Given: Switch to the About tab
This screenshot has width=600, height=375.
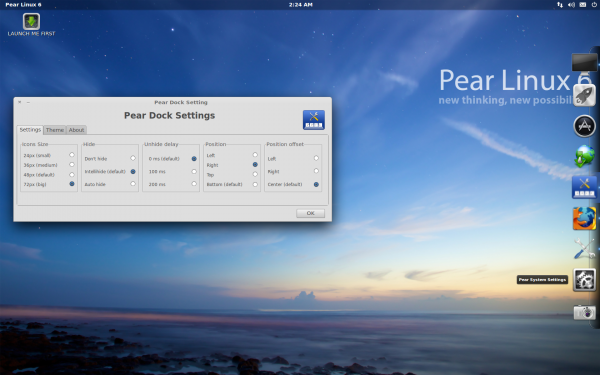Looking at the screenshot, I should pyautogui.click(x=76, y=130).
